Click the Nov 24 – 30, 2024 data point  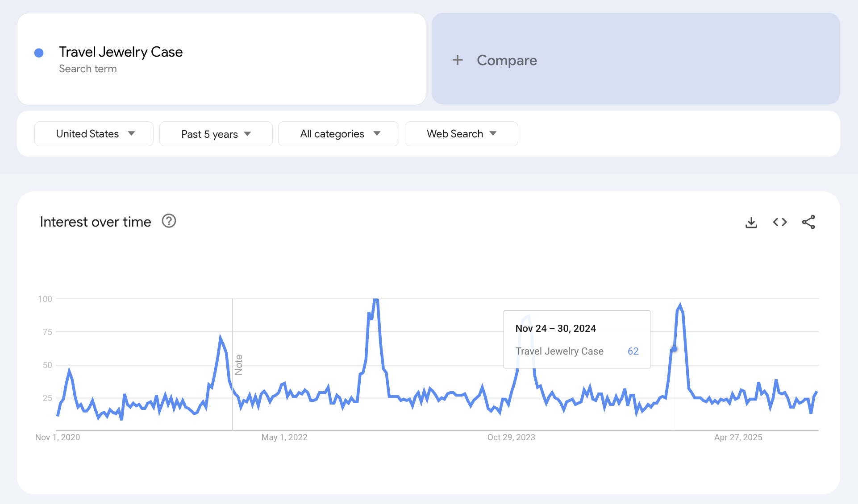[x=674, y=349]
